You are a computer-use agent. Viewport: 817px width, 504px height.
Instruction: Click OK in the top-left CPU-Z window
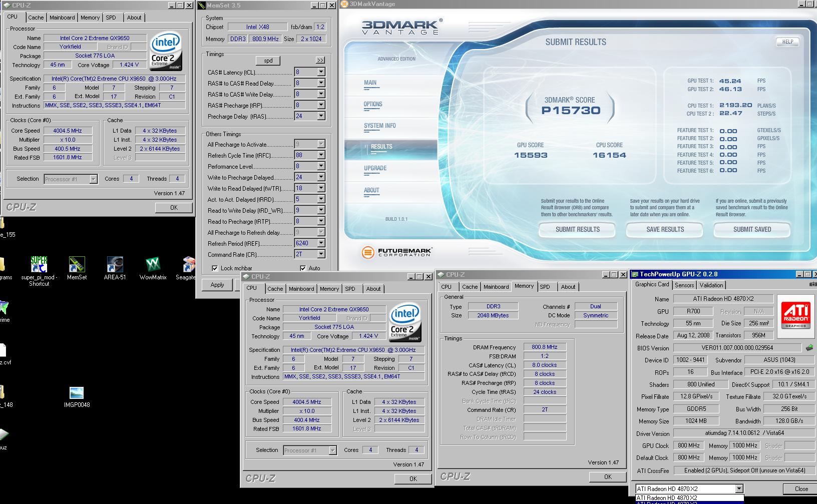174,208
